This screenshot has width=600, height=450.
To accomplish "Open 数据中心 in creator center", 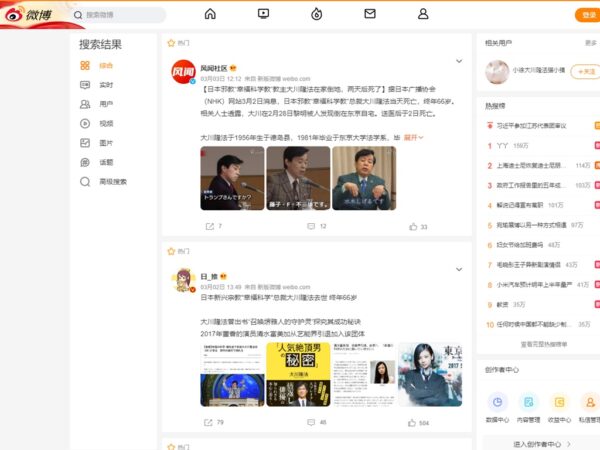I will tap(497, 408).
